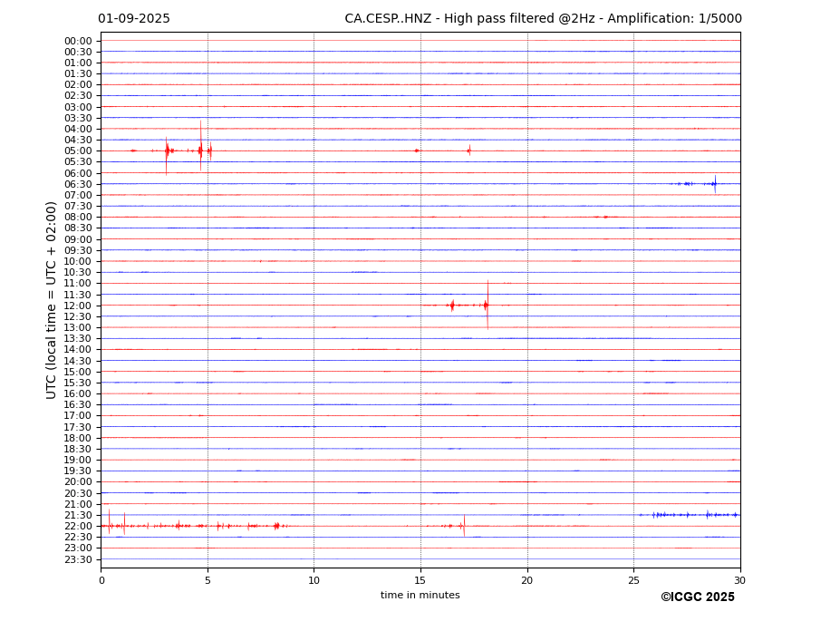Click the x-axis tick label 25
This screenshot has height=631, width=840.
pos(633,580)
